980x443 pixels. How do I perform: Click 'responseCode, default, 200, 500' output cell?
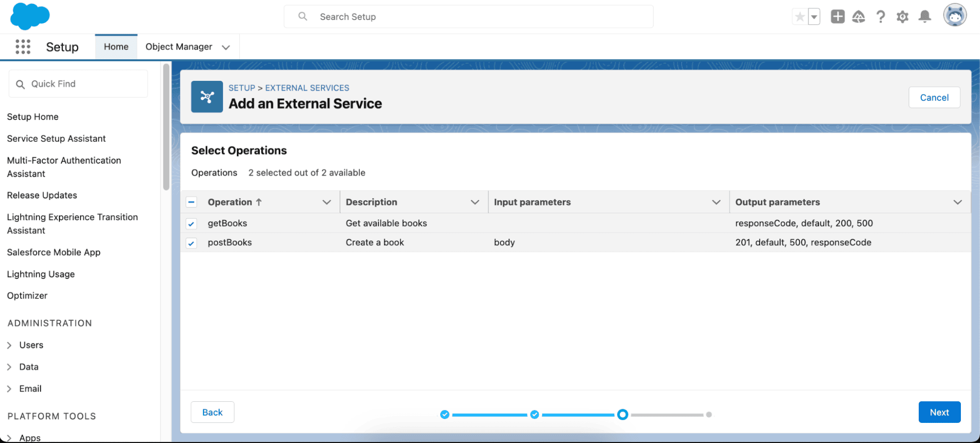pyautogui.click(x=804, y=223)
